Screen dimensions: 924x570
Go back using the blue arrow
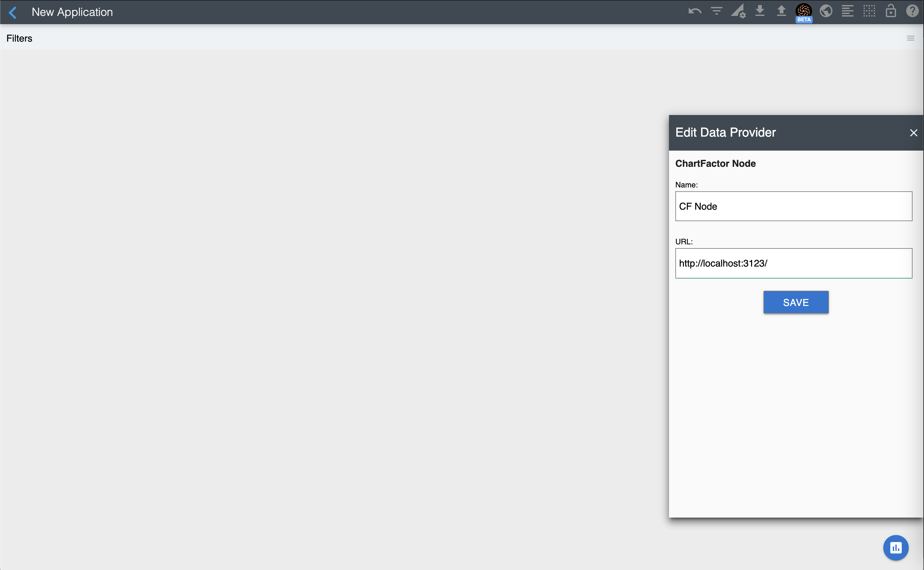pos(13,12)
